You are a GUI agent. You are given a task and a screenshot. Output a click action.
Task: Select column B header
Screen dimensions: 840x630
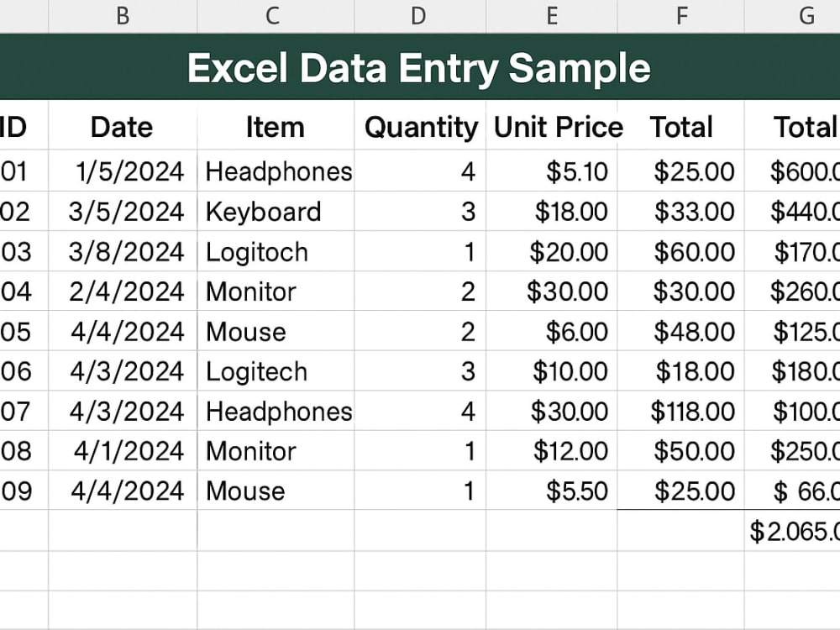click(x=123, y=16)
